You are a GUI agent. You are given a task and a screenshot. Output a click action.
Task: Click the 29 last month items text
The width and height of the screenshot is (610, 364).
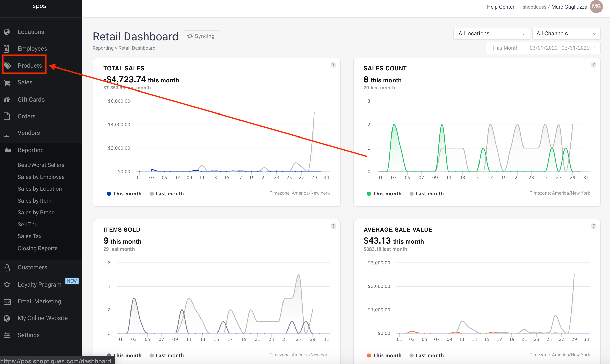point(119,249)
